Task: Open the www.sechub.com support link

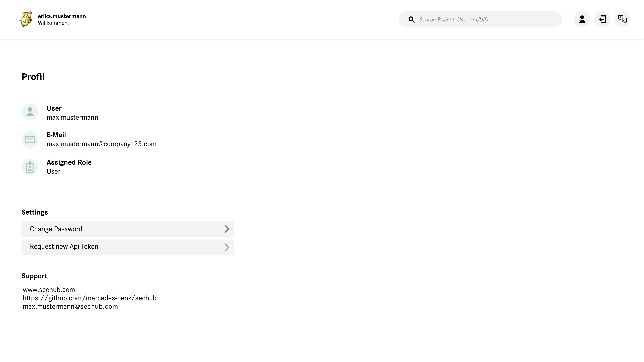Action: coord(49,290)
